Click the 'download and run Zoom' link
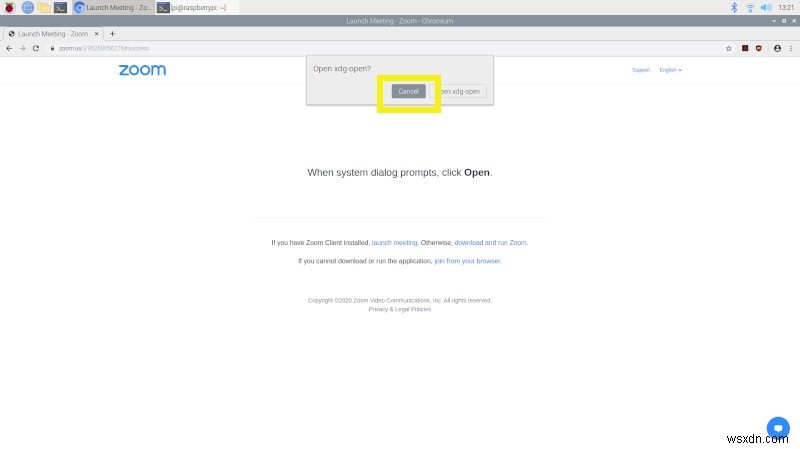This screenshot has height=449, width=800. click(490, 242)
